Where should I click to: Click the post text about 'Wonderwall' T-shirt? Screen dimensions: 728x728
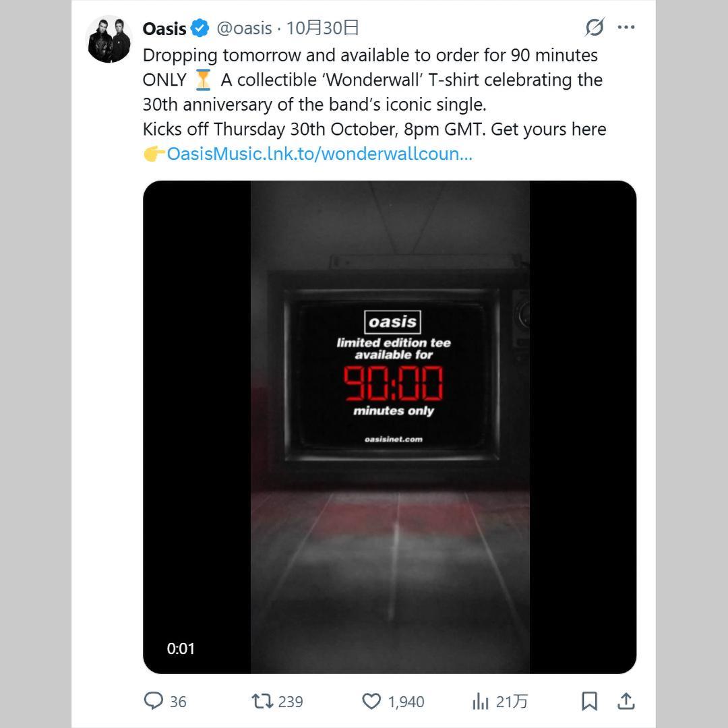pyautogui.click(x=372, y=80)
